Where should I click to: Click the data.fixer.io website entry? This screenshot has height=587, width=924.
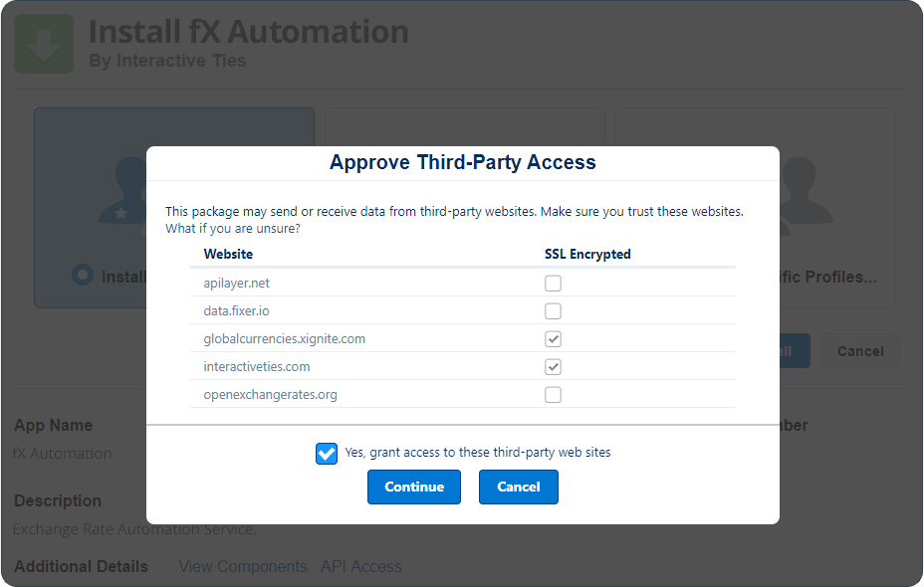point(236,310)
